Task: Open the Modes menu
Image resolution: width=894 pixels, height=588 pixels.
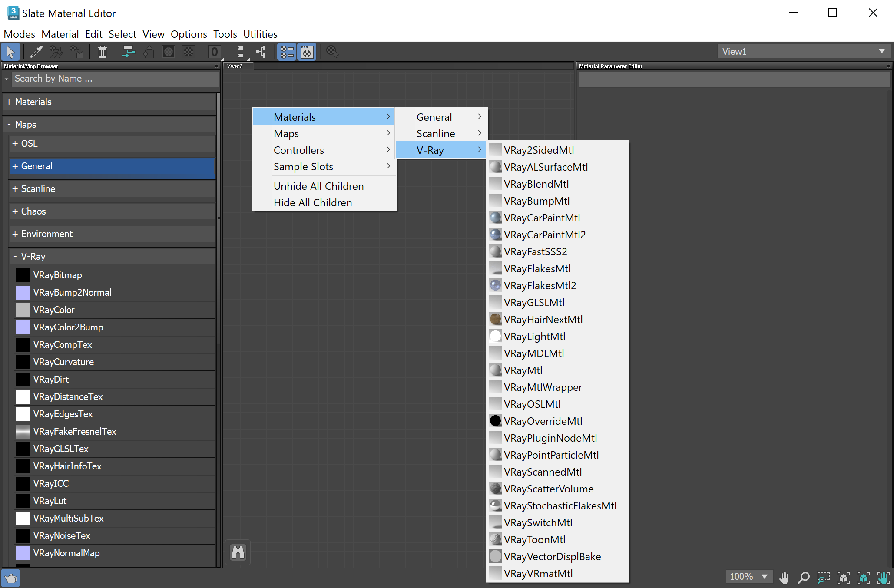Action: click(19, 34)
